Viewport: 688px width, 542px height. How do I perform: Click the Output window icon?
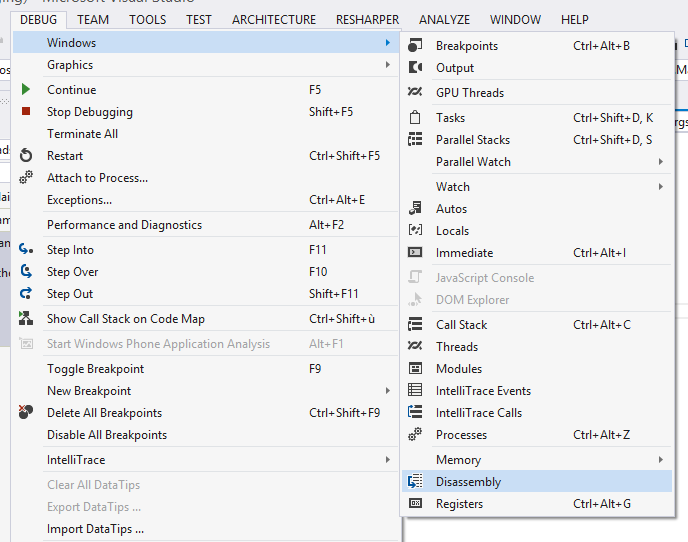point(415,67)
